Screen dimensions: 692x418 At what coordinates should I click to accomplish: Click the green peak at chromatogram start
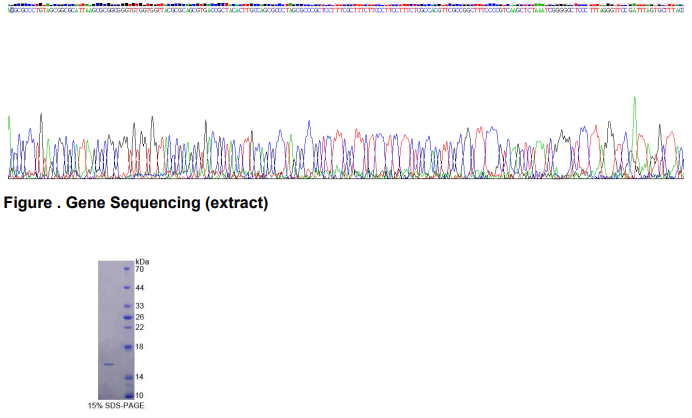(10, 120)
